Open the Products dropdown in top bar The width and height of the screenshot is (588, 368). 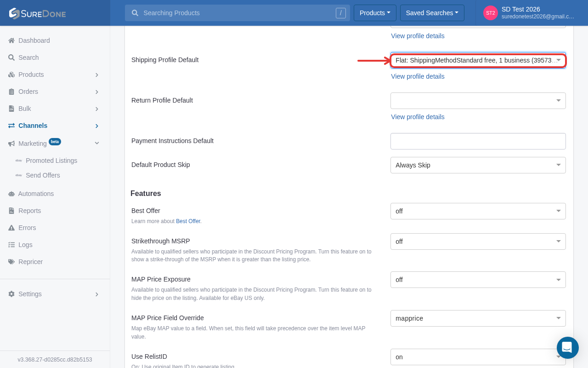pos(375,13)
